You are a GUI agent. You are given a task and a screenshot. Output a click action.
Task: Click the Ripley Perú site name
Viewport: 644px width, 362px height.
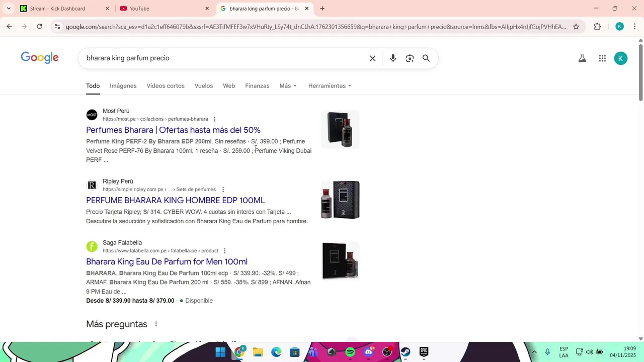pos(118,182)
